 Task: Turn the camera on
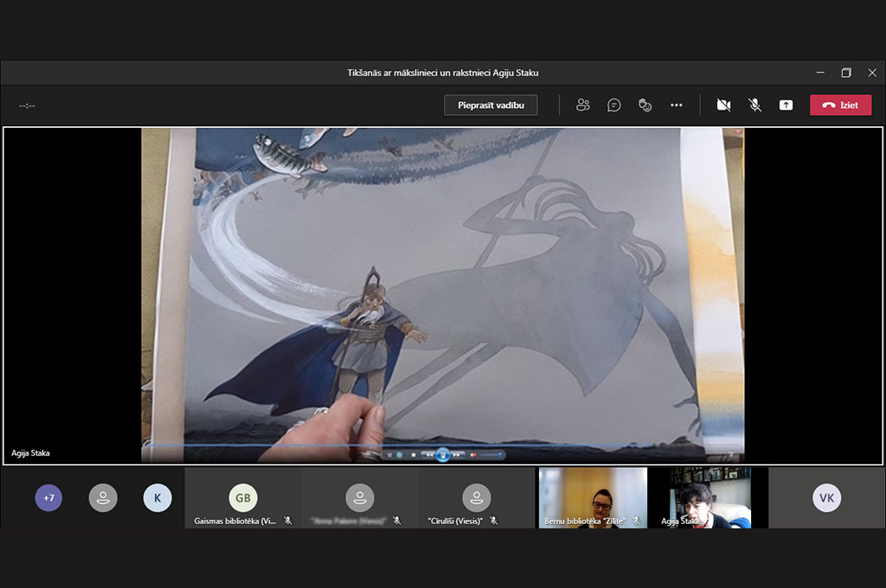(723, 105)
